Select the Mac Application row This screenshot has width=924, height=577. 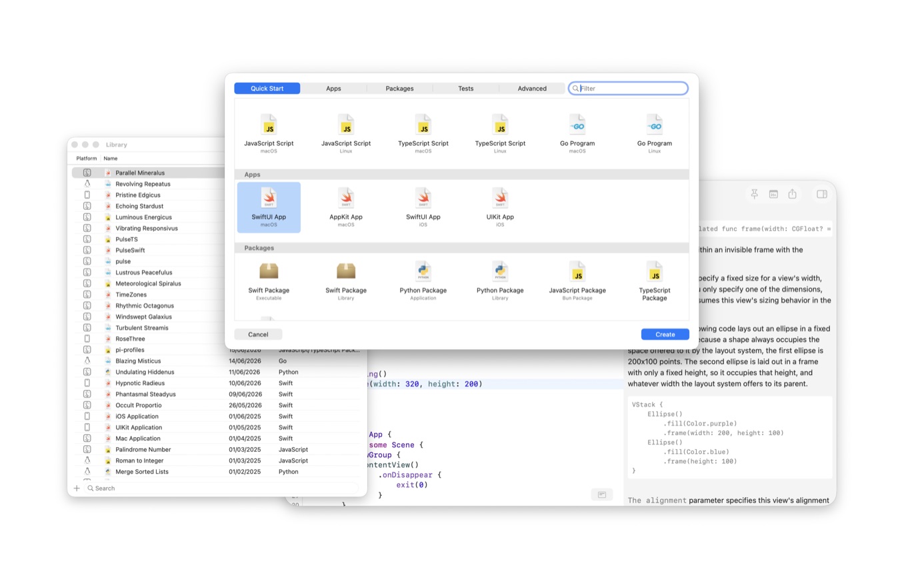[x=217, y=438]
